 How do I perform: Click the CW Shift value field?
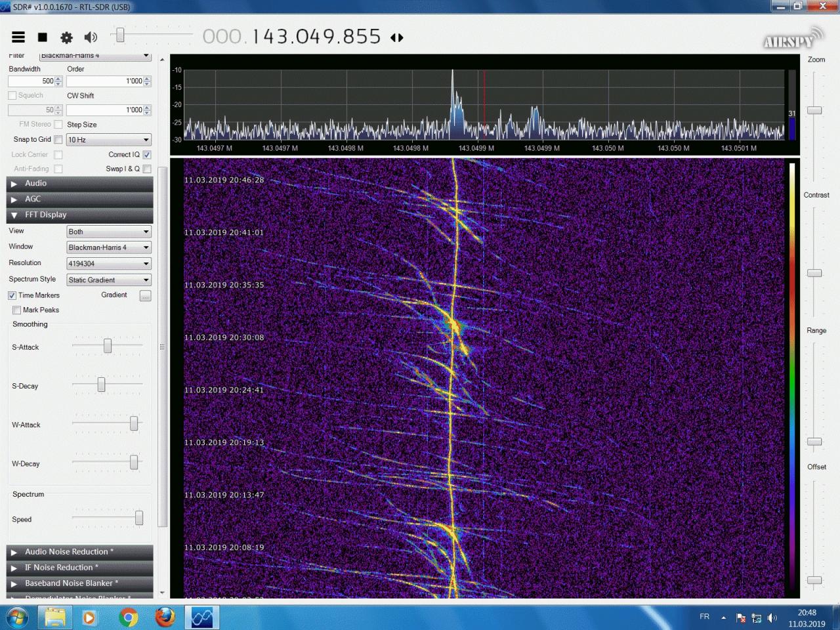105,110
